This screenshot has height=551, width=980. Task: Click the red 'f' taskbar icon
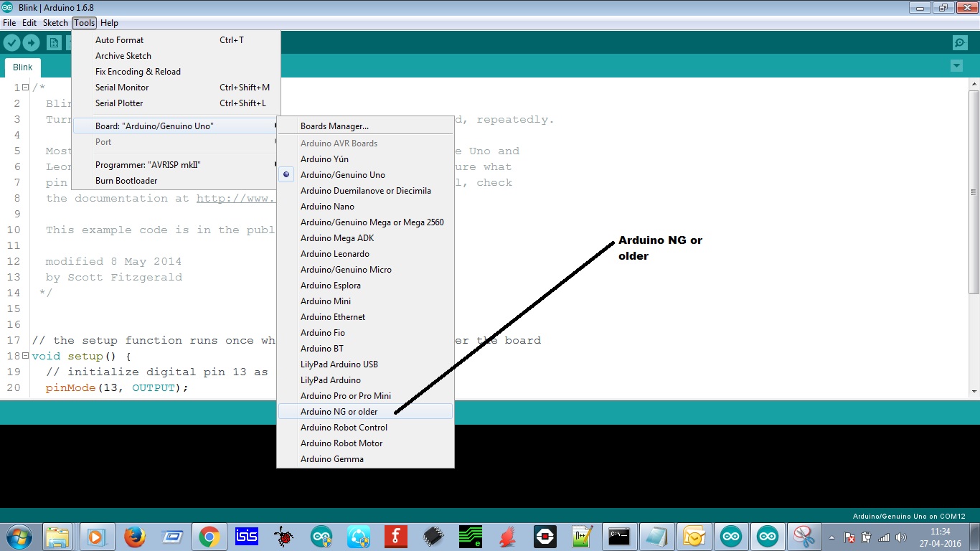tap(395, 537)
